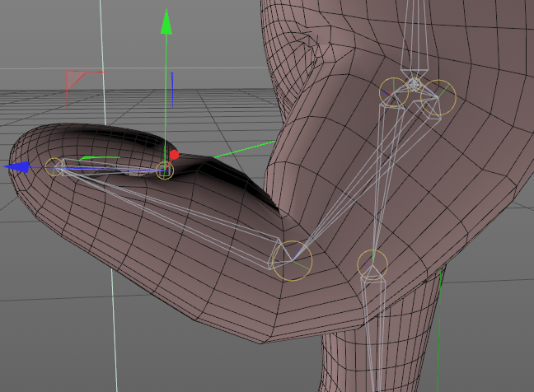Click the red X-axis handle dot on the gizmo
The width and height of the screenshot is (534, 392).
tap(174, 155)
